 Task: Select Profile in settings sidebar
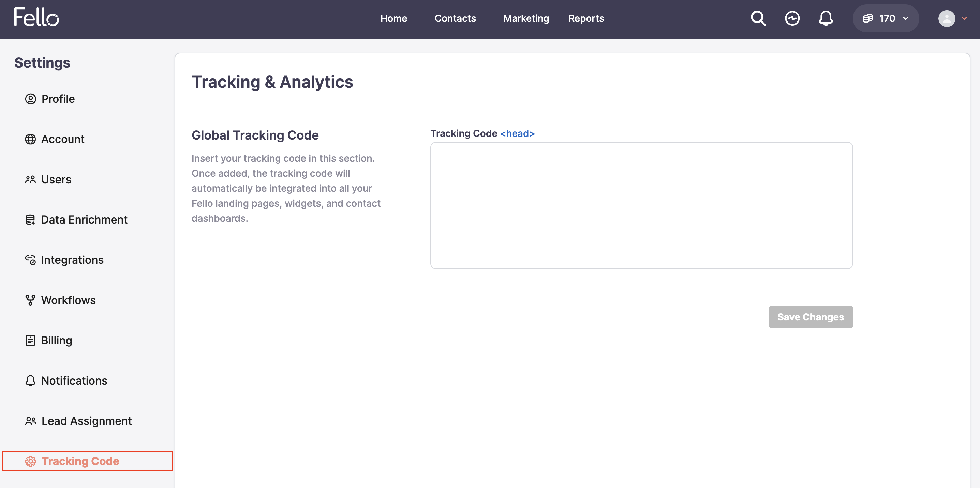pyautogui.click(x=58, y=99)
